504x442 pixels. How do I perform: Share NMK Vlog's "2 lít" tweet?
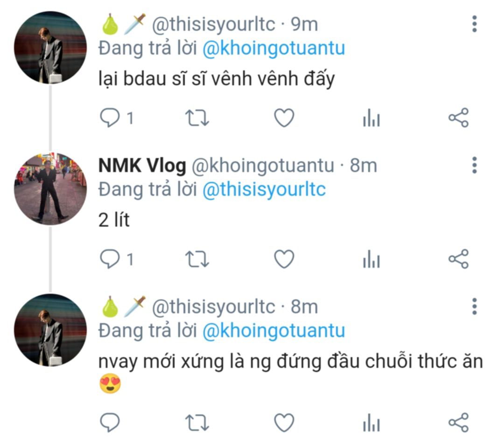point(458,259)
